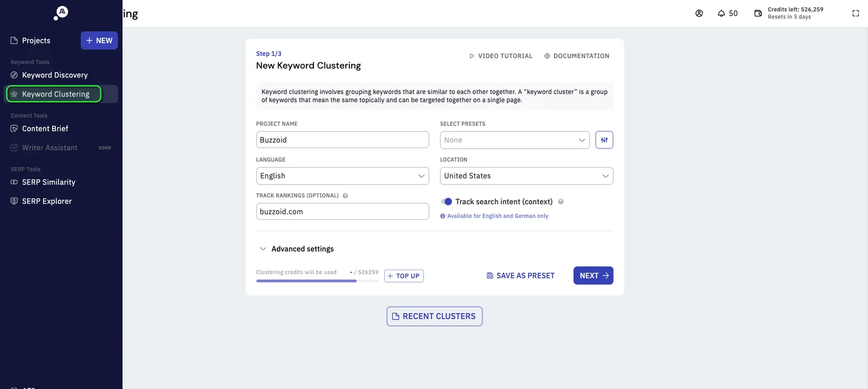This screenshot has height=389, width=868.
Task: Click the app logo in sidebar
Action: [x=61, y=12]
